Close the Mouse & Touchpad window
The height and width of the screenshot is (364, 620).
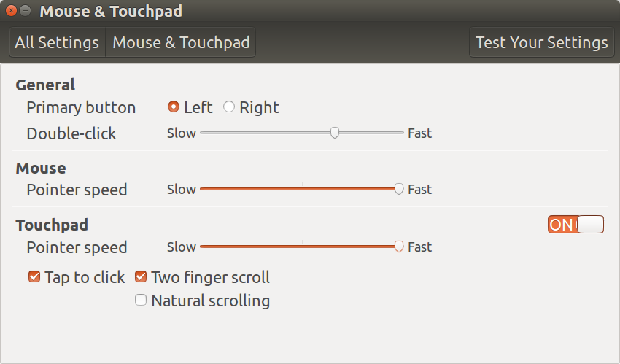[x=11, y=11]
